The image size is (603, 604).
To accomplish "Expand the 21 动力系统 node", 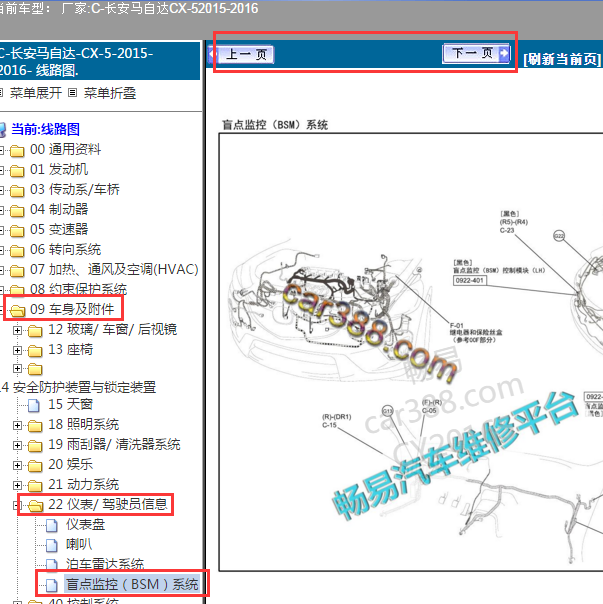I will pyautogui.click(x=17, y=485).
